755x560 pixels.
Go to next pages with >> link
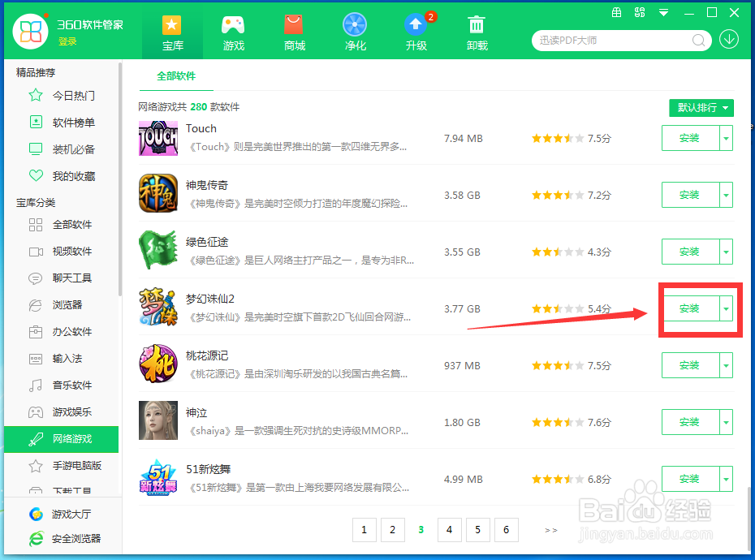pyautogui.click(x=551, y=530)
